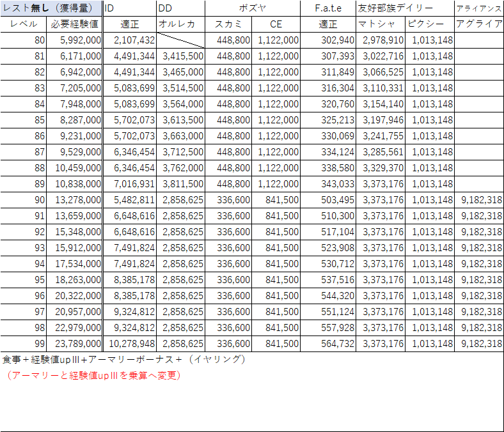Viewport: 504px width, 432px height.
Task: Click required EXP 15,912,000
Action: click(x=74, y=248)
